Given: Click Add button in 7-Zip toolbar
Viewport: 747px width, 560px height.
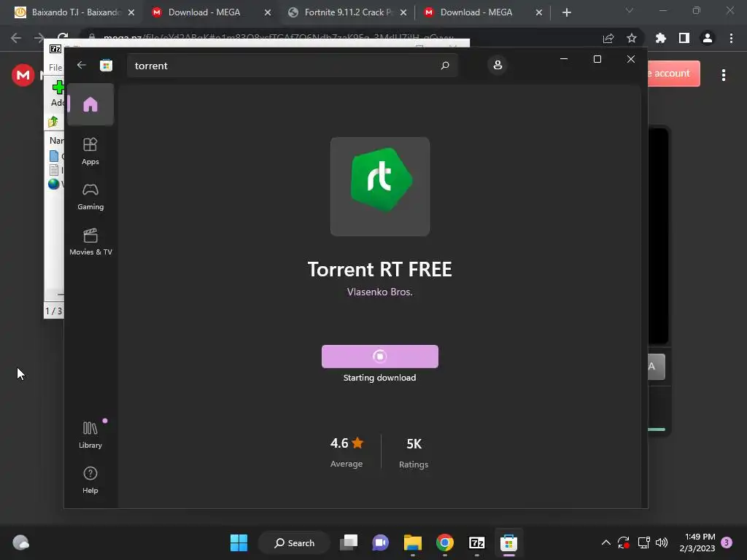Looking at the screenshot, I should pos(57,93).
